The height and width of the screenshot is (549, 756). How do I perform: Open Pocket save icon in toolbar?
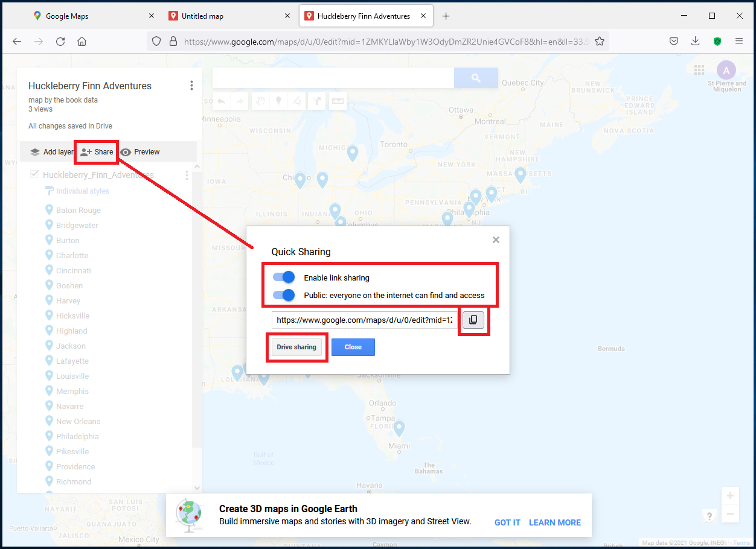pyautogui.click(x=674, y=42)
